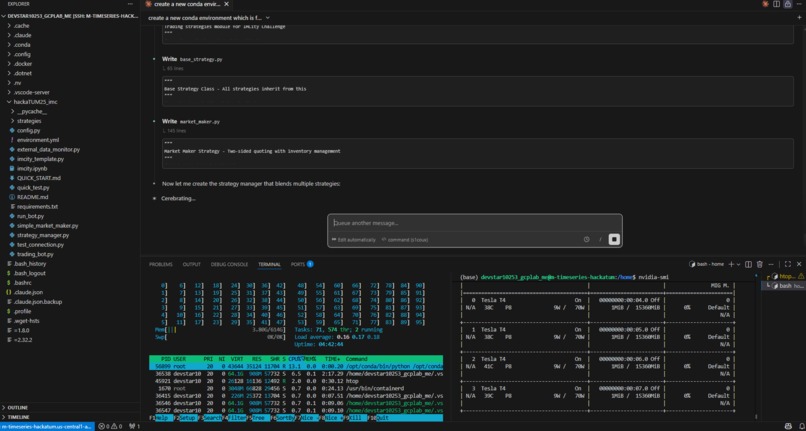
Task: Collapse the DEVSTAR10253_GCPLAB_ME workspace root
Action: [x=72, y=16]
